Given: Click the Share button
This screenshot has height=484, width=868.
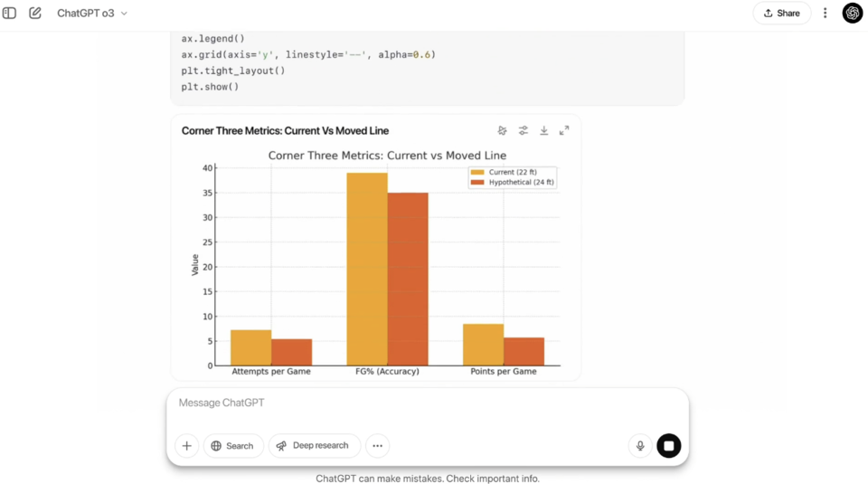Looking at the screenshot, I should pyautogui.click(x=781, y=14).
